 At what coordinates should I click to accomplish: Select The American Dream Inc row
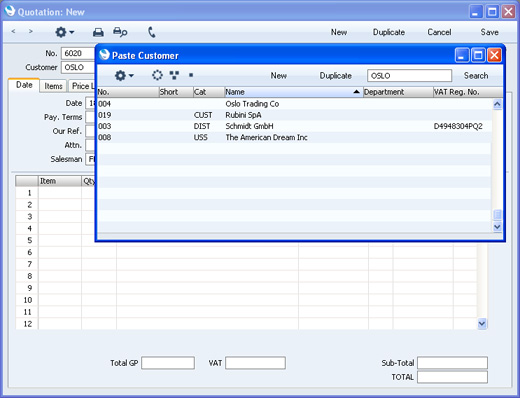click(x=294, y=137)
